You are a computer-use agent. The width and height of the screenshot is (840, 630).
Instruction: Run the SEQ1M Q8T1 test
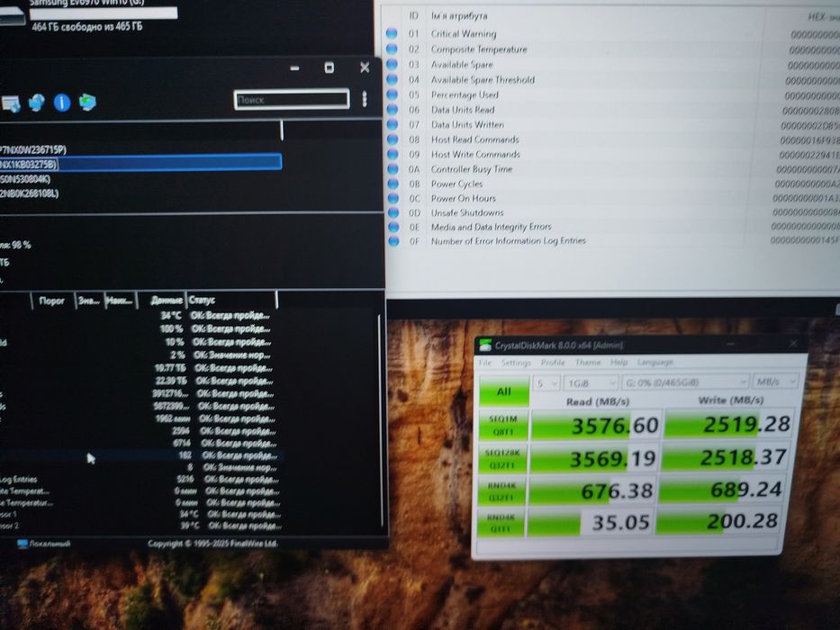click(503, 425)
